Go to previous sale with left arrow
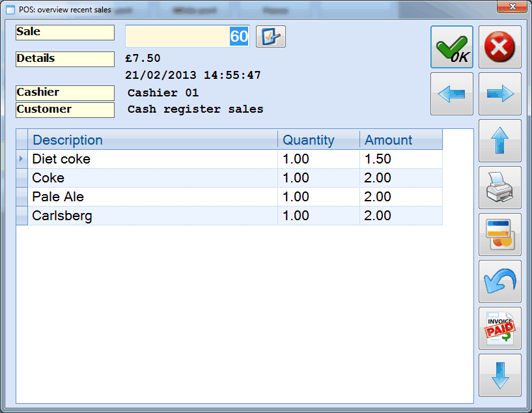 click(x=451, y=94)
